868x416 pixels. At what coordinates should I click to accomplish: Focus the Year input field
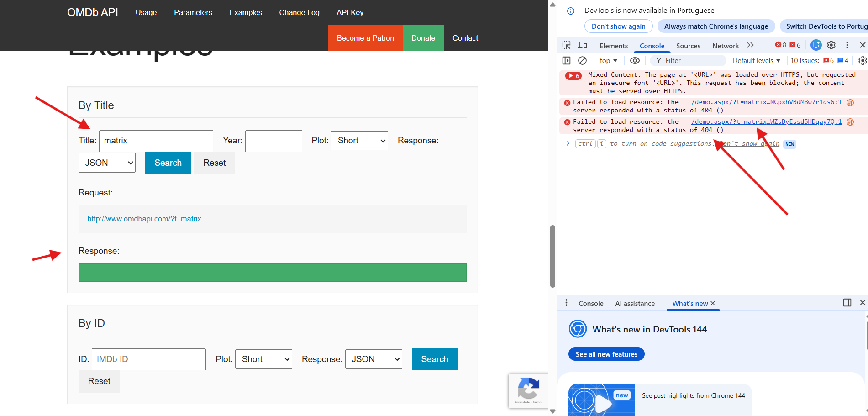point(274,141)
